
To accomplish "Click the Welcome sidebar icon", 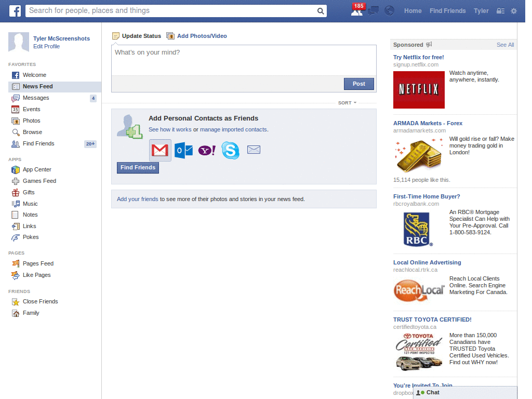I will click(15, 75).
